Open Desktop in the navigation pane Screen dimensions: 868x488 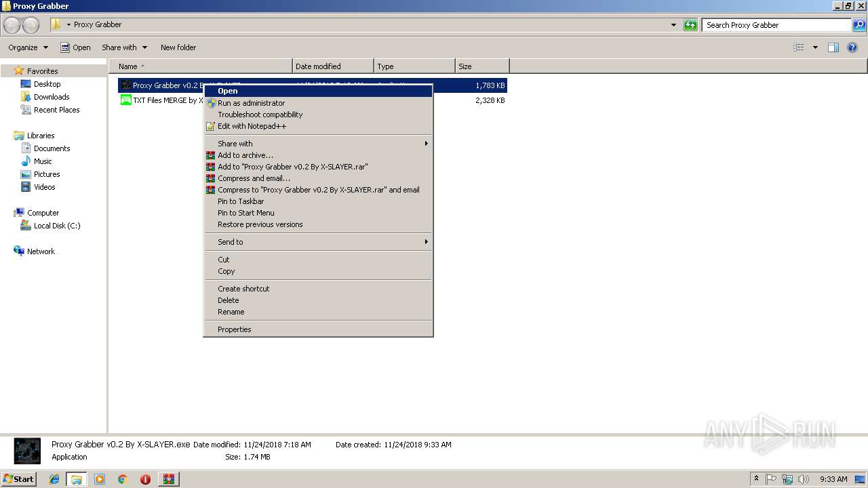click(47, 84)
